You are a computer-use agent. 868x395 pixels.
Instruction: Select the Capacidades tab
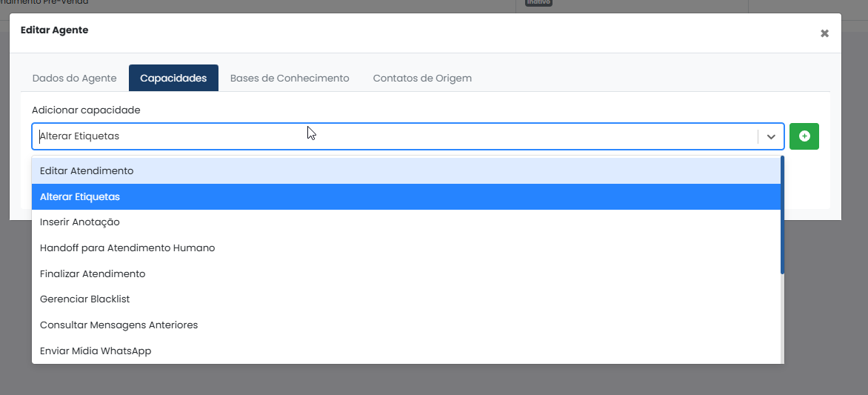click(173, 78)
